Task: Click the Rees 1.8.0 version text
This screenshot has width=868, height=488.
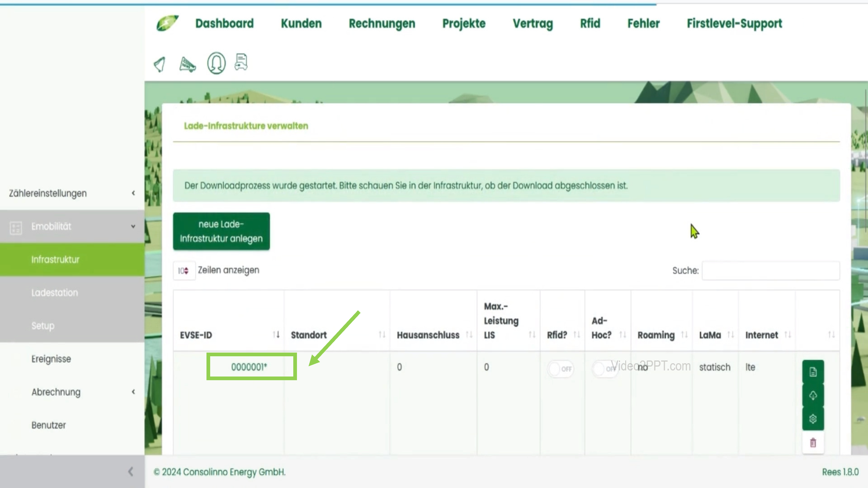Action: click(840, 472)
